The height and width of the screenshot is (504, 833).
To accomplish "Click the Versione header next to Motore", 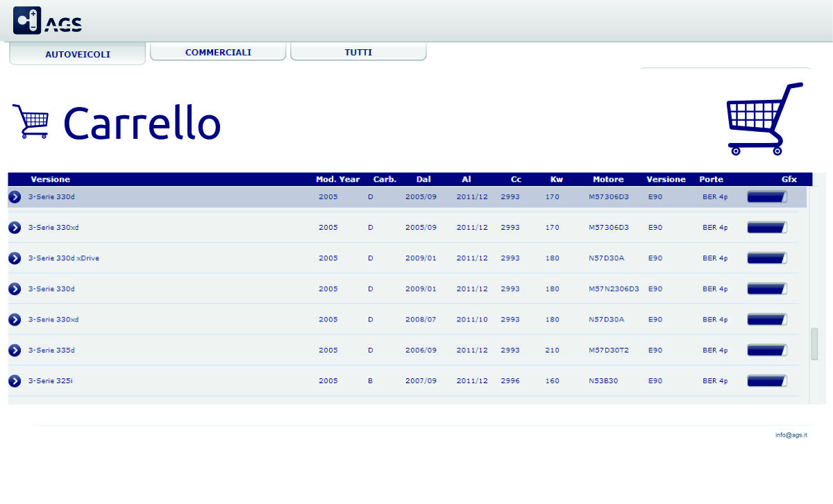I will click(x=666, y=179).
